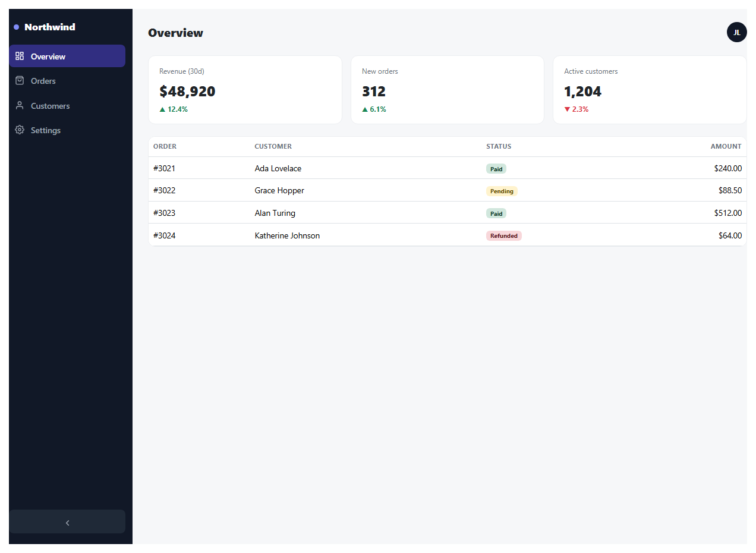Click the New orders card label
The image size is (756, 553).
(380, 71)
